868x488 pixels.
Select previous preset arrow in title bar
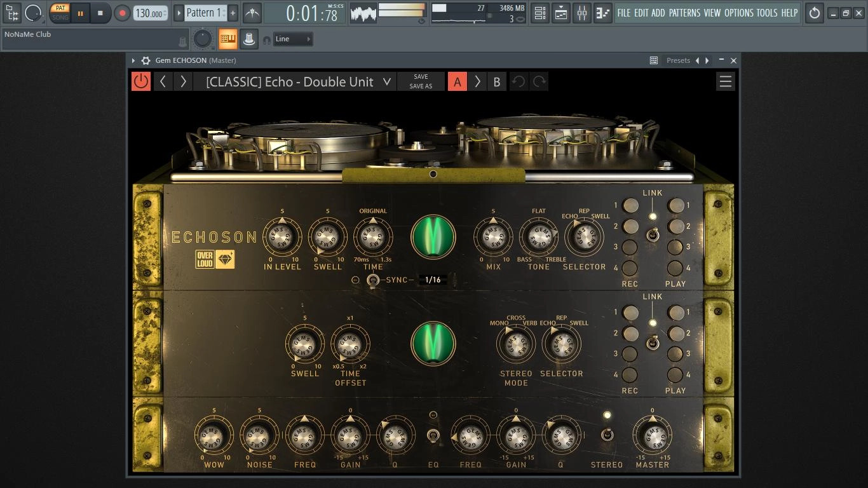(x=698, y=60)
